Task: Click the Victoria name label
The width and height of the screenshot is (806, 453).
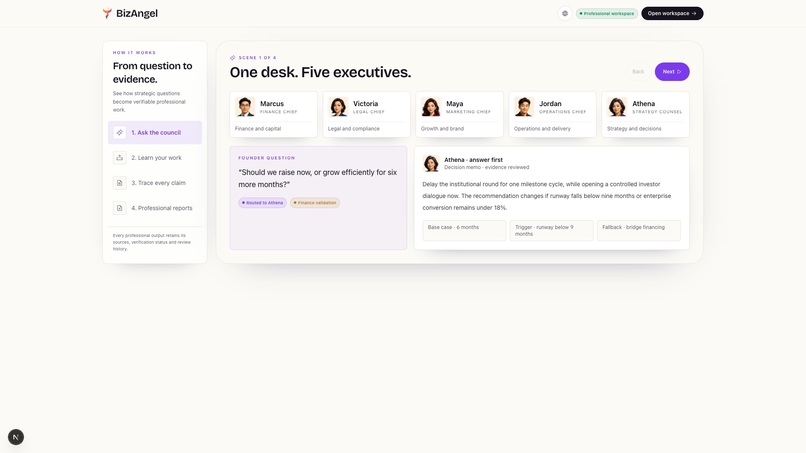Action: pos(365,103)
